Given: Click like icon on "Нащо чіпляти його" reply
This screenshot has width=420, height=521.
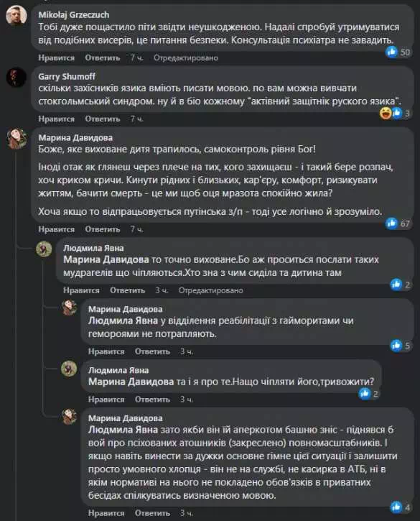Looking at the screenshot, I should point(365,394).
